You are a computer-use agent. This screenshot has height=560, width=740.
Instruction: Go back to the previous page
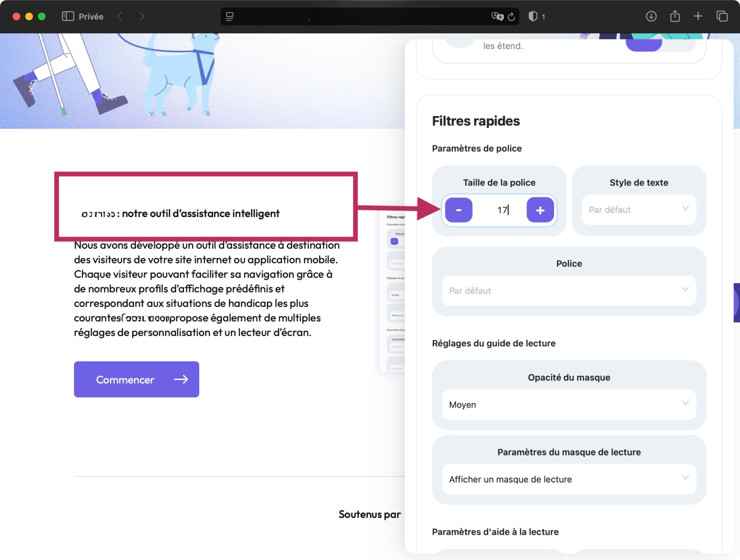(x=119, y=16)
